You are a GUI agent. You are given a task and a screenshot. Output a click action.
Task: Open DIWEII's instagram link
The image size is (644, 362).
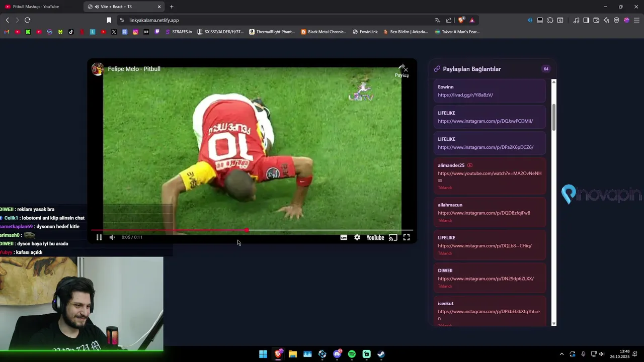(x=486, y=279)
